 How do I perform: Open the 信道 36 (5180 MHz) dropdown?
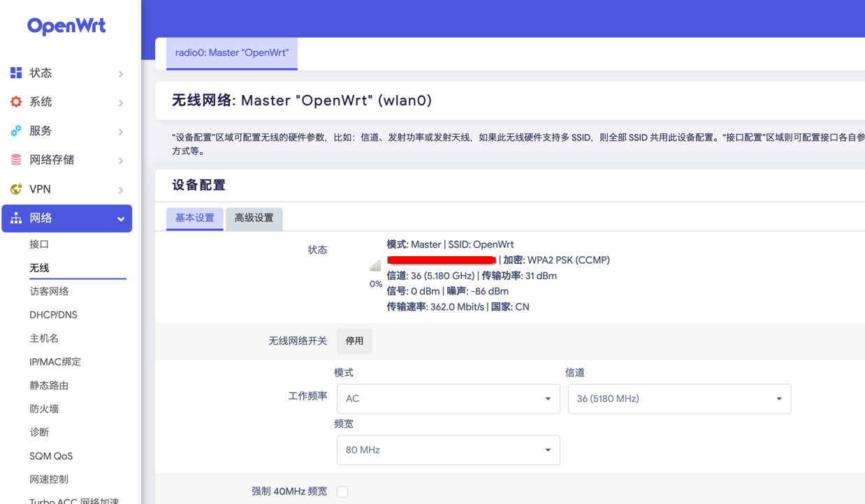pos(678,399)
